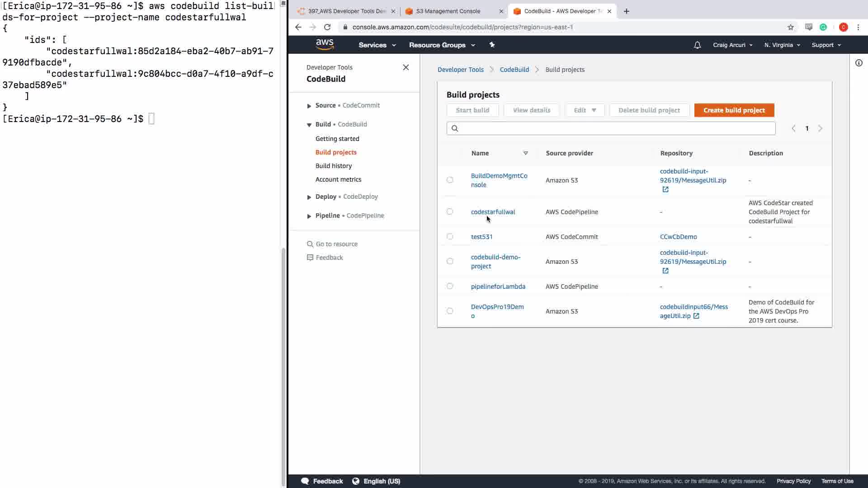Image resolution: width=868 pixels, height=488 pixels.
Task: Bookmark the page with the star icon
Action: coord(790,27)
